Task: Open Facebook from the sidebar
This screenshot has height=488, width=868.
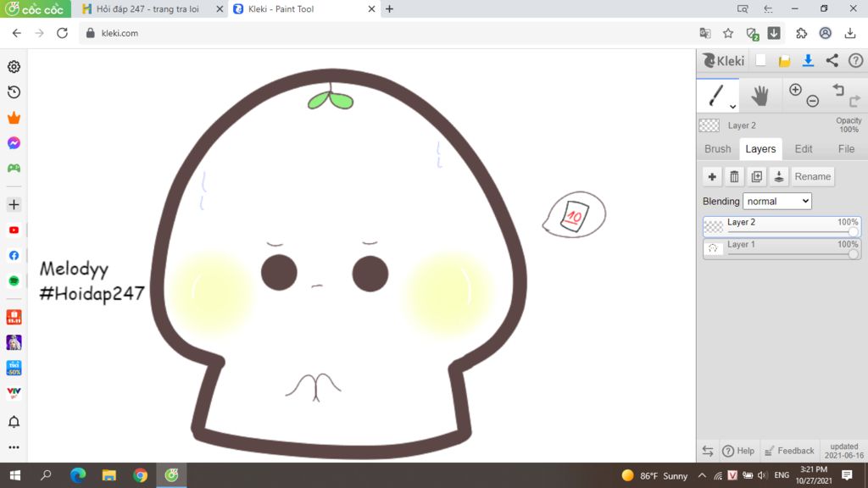Action: coord(14,256)
